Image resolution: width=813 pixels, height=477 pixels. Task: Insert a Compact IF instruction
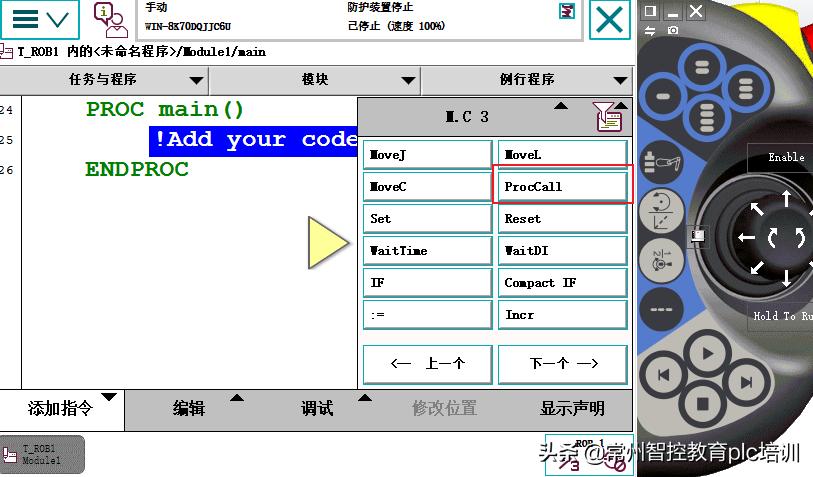point(563,283)
